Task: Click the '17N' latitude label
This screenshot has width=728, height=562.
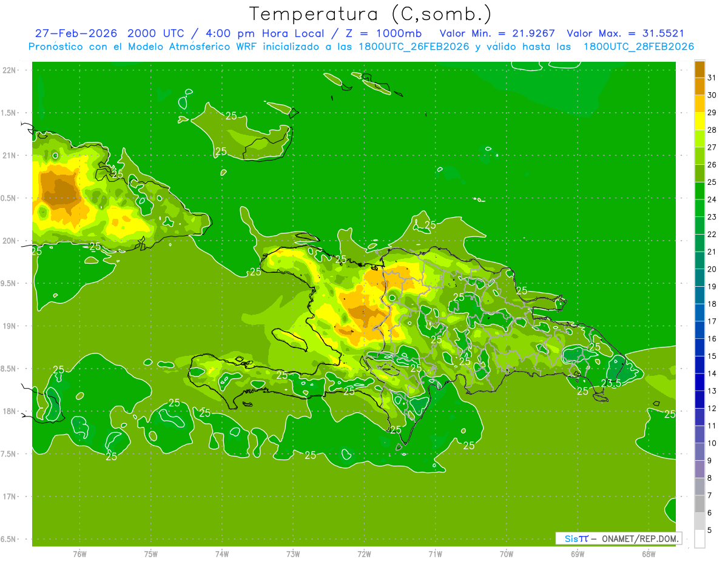Action: pos(10,497)
